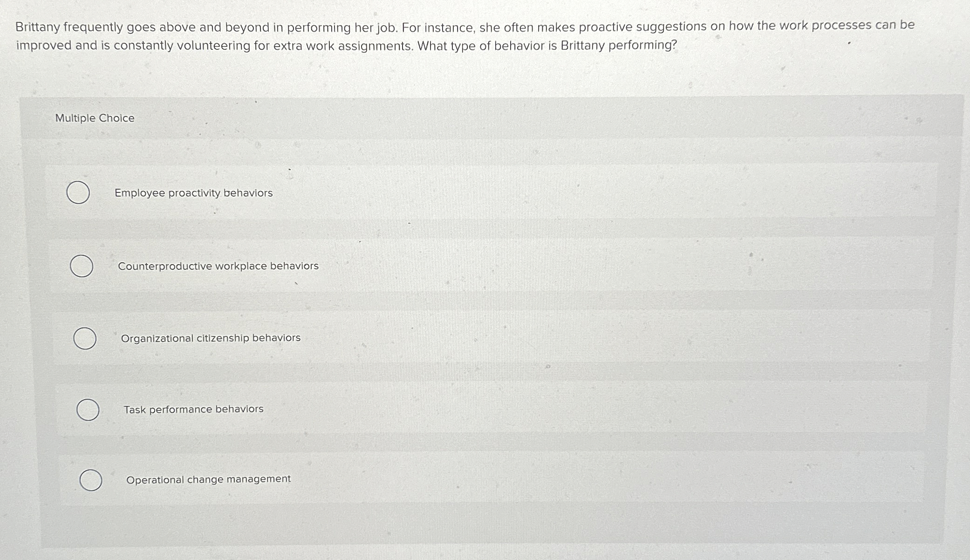The width and height of the screenshot is (970, 560).
Task: Click 'proactive suggestions' in the question text
Action: [x=642, y=27]
